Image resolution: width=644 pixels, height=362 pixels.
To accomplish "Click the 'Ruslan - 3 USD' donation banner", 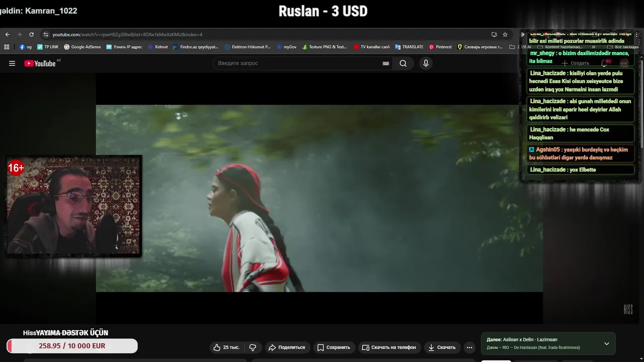I will 323,11.
